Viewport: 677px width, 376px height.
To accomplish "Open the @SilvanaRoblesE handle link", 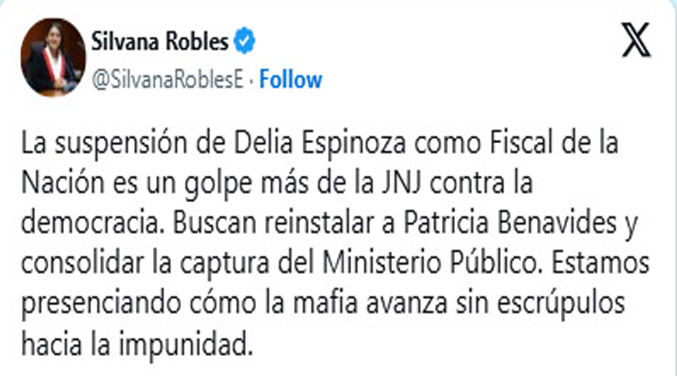I will click(168, 79).
